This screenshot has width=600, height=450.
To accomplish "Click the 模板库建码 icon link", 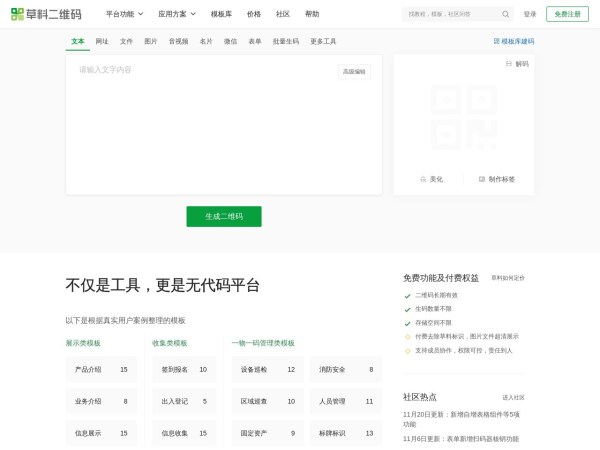I will coord(497,41).
